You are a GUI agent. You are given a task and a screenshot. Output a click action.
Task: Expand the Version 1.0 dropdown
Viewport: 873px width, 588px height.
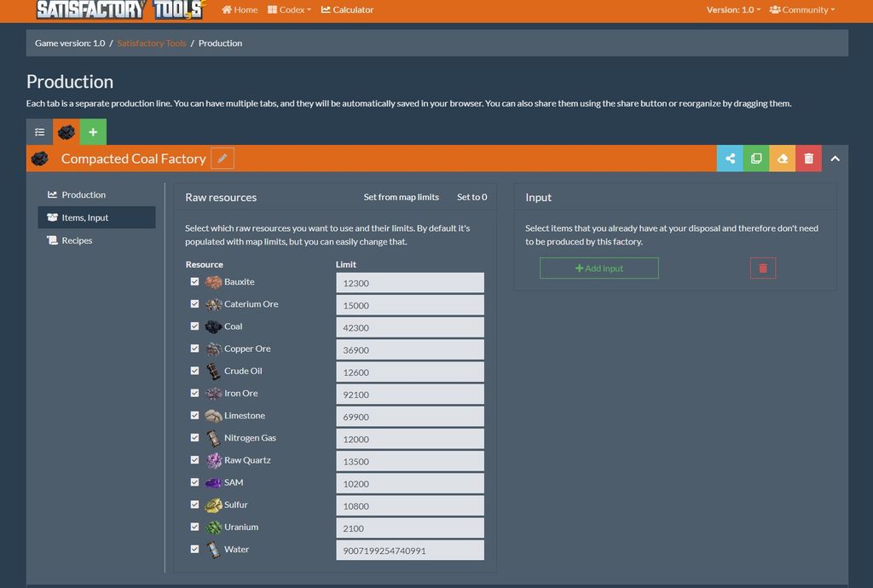pos(733,10)
